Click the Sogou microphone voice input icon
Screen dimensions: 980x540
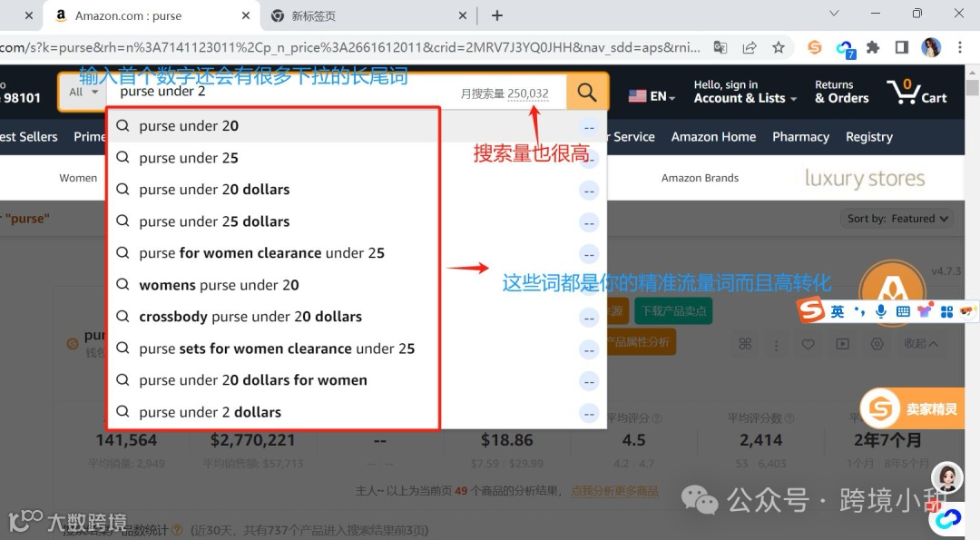[880, 310]
